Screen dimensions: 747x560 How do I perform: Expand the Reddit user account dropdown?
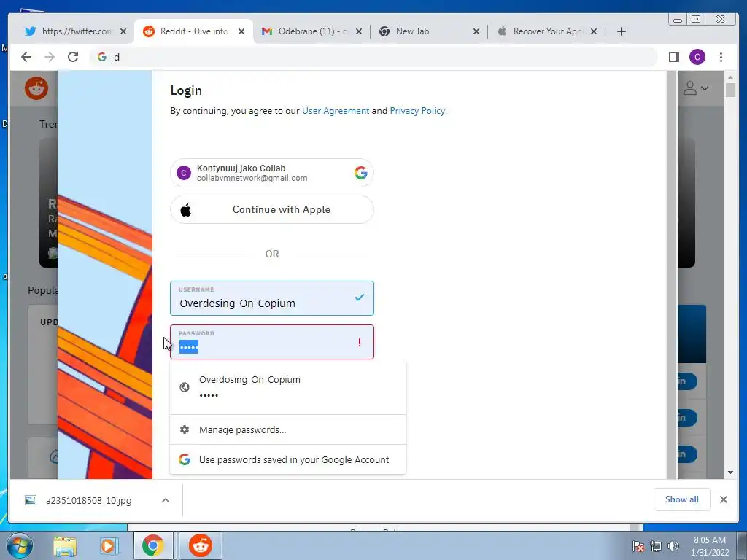(x=696, y=88)
